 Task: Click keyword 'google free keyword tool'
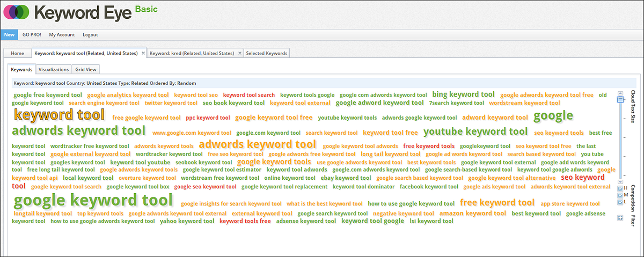tap(48, 95)
